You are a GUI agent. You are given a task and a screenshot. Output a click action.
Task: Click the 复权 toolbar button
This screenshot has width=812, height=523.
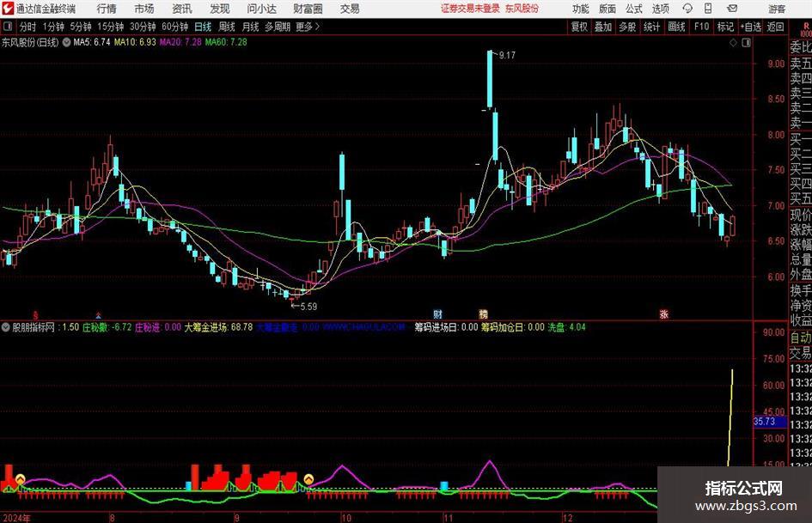(579, 27)
